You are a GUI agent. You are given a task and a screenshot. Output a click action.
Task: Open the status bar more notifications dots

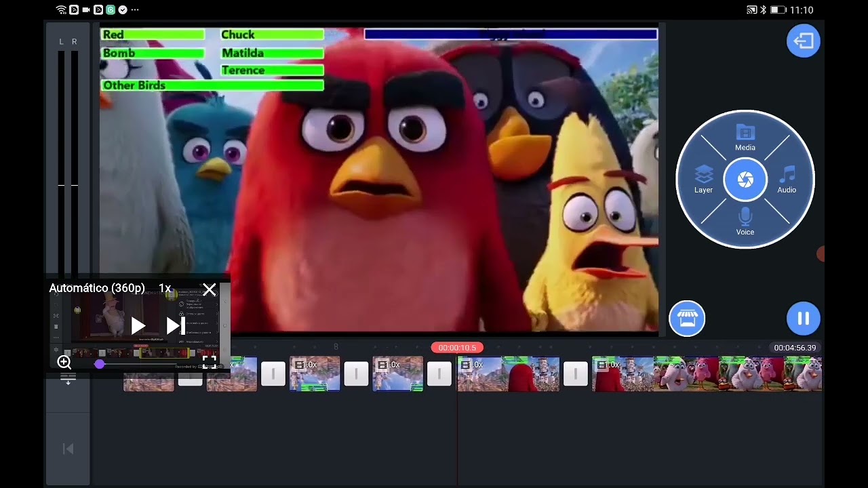[x=135, y=10]
